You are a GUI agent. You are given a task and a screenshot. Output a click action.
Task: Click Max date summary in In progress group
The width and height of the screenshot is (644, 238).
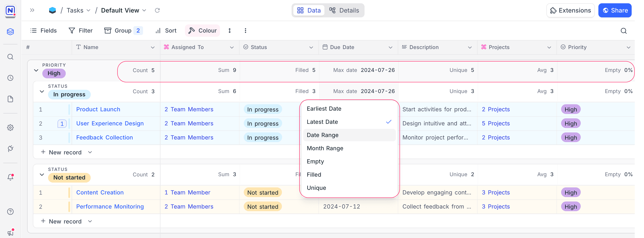pyautogui.click(x=364, y=91)
